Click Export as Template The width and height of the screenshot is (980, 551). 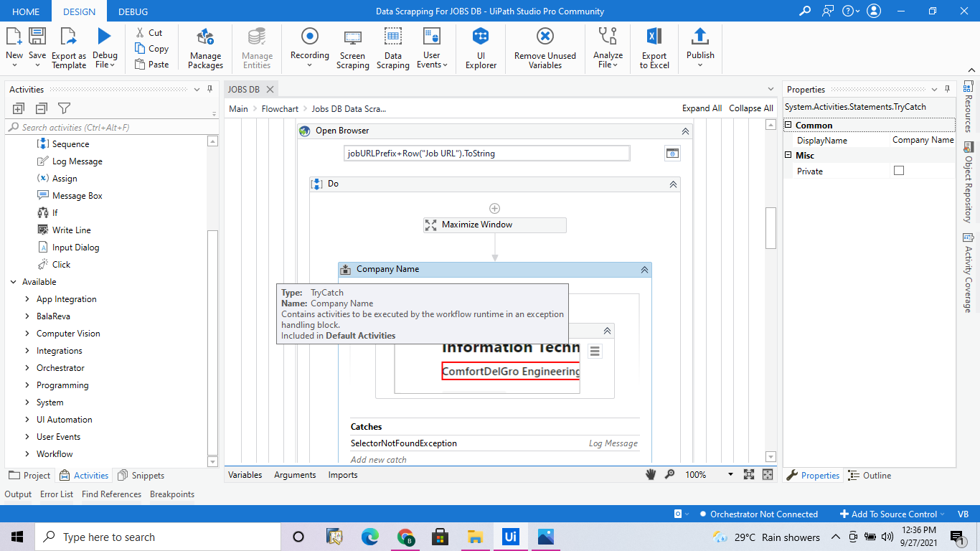point(69,48)
